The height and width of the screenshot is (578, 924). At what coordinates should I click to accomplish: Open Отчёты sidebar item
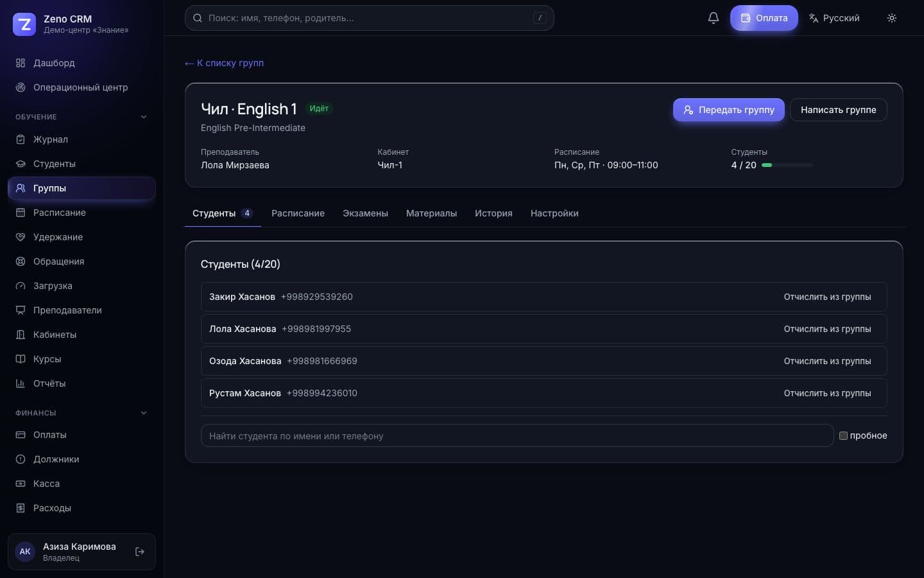(81, 383)
